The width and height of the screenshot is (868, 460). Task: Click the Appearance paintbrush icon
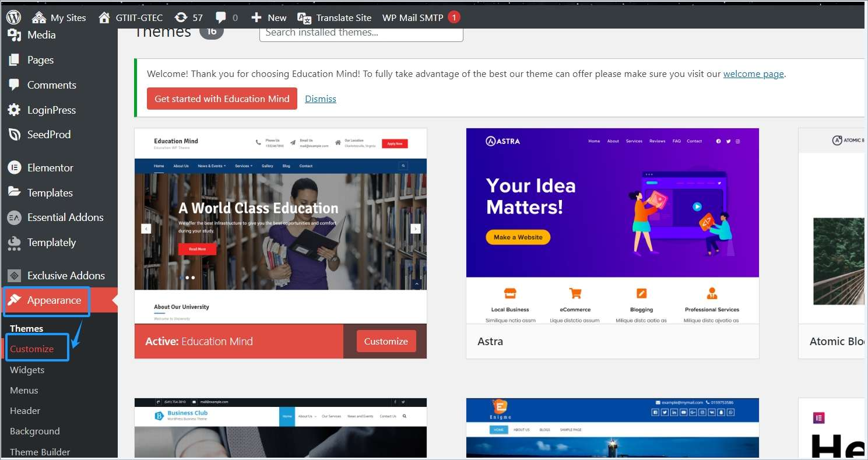(x=14, y=300)
